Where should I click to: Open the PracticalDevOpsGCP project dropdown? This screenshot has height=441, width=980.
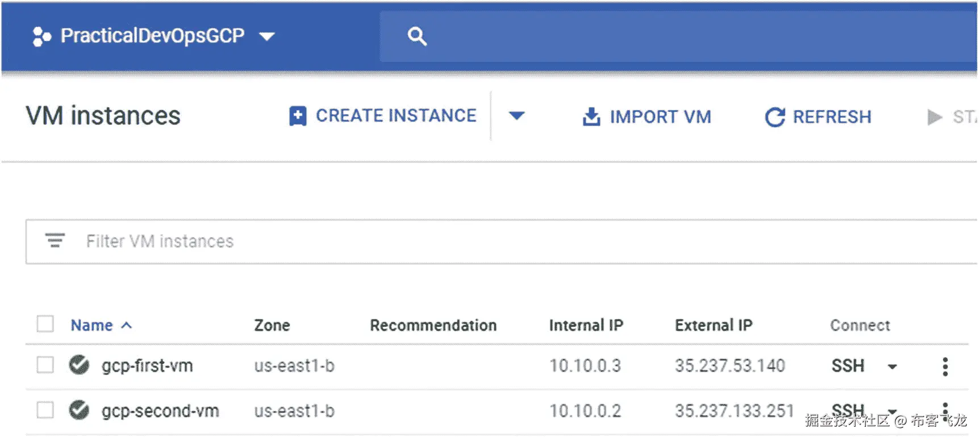pyautogui.click(x=267, y=37)
